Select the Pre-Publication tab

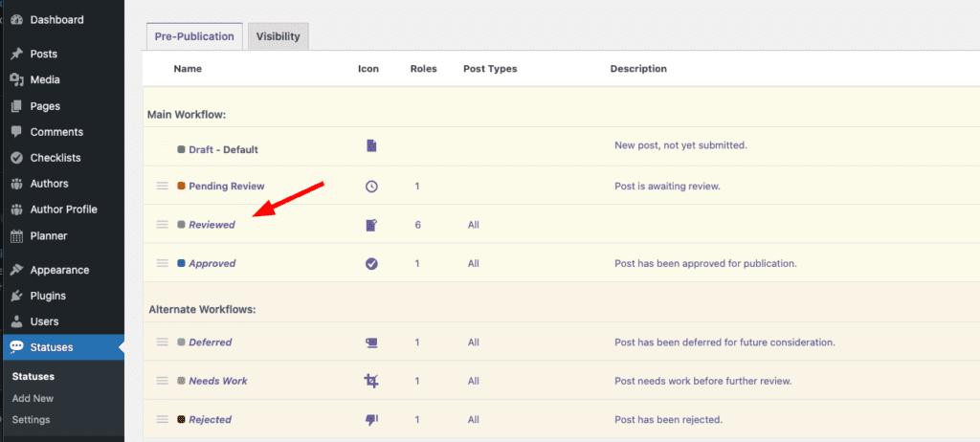click(x=194, y=36)
